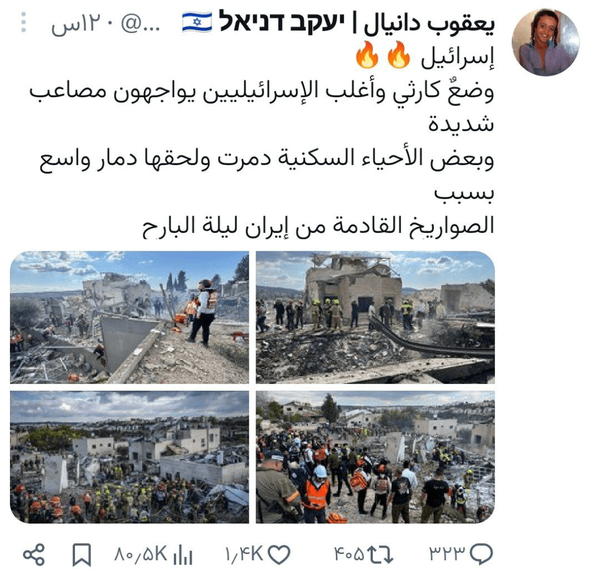
Task: Open the reply count number
Action: 447,554
